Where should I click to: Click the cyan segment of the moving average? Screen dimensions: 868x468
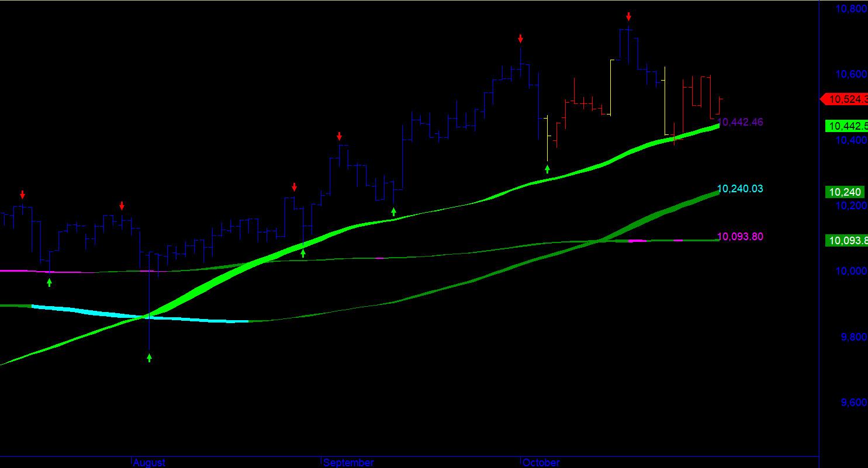click(x=140, y=315)
